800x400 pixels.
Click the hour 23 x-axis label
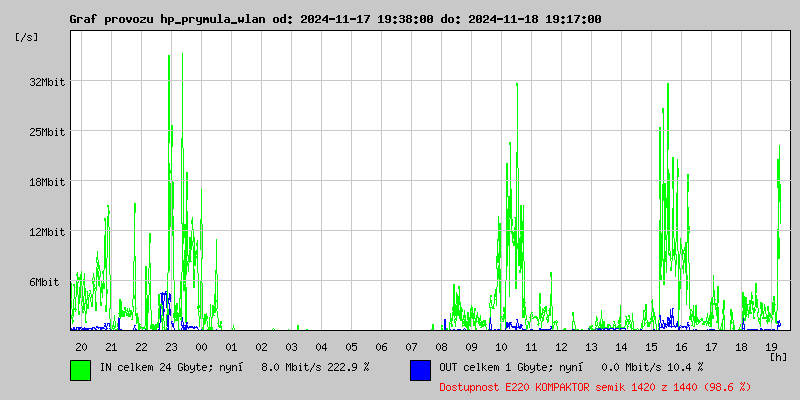click(171, 347)
